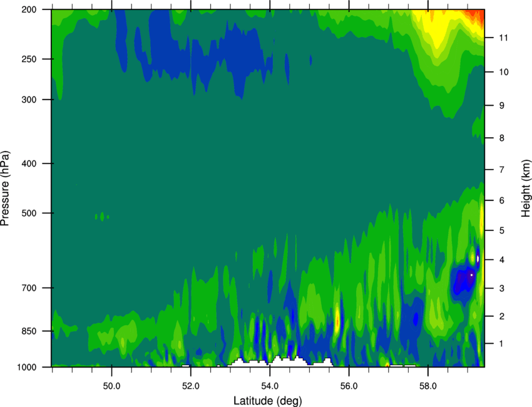532x407 pixels.
Task: Pick the 7 km height label
Action: [501, 170]
